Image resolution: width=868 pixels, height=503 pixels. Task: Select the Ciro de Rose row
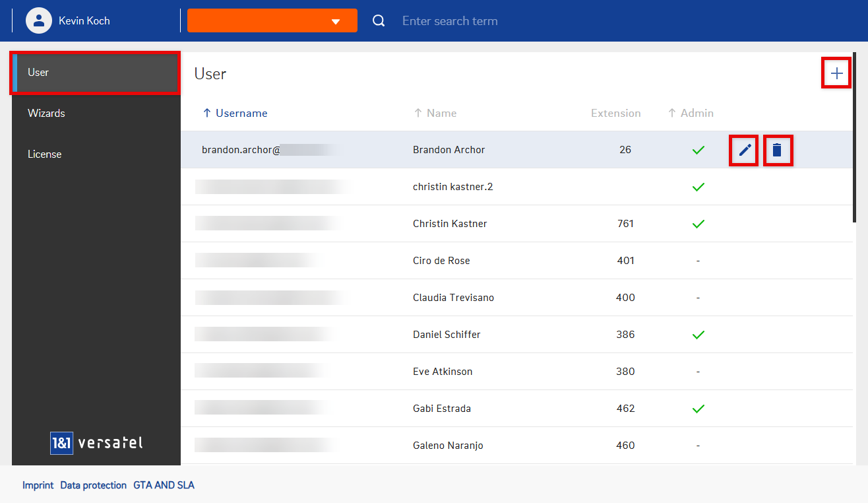(441, 261)
